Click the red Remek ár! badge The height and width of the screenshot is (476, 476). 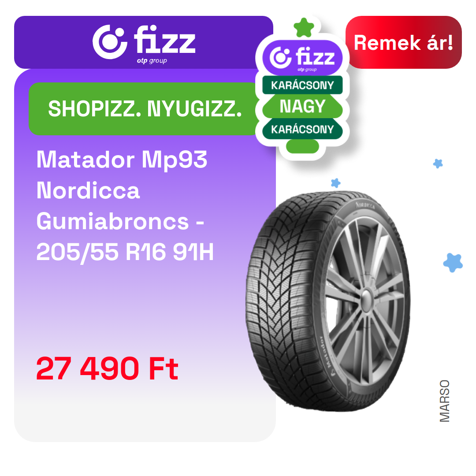(403, 42)
